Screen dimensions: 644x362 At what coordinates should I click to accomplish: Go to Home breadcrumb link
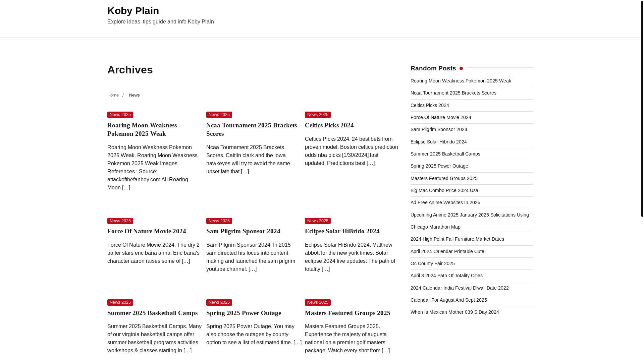[113, 95]
